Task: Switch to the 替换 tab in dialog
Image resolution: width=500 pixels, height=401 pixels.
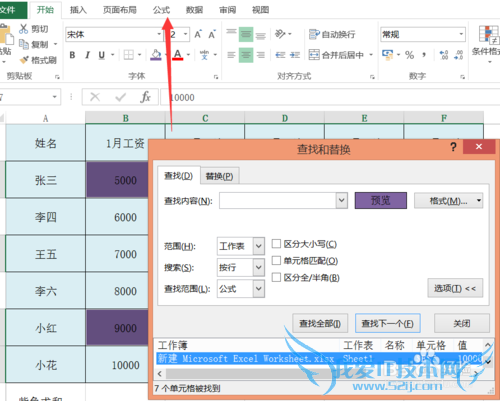Action: click(219, 176)
